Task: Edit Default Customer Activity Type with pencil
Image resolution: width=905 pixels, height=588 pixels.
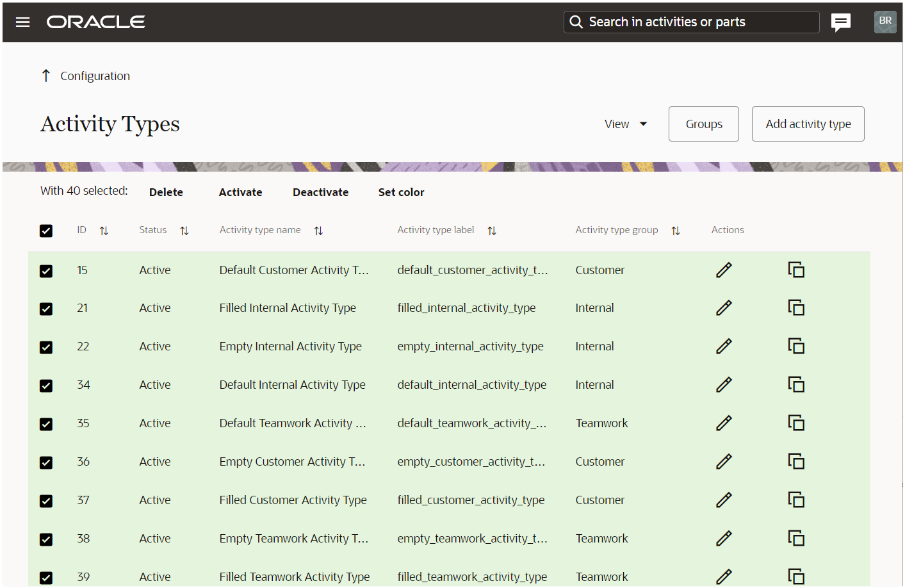Action: (x=724, y=270)
